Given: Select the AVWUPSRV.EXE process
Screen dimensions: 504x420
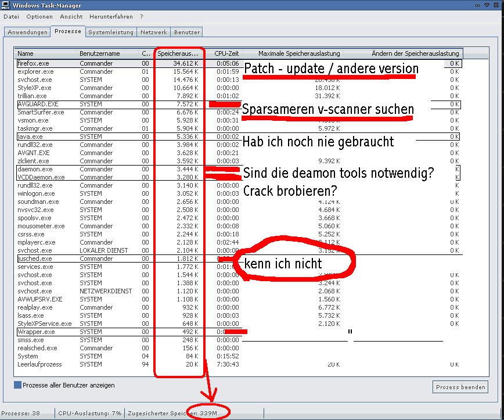Looking at the screenshot, I should click(x=239, y=299).
